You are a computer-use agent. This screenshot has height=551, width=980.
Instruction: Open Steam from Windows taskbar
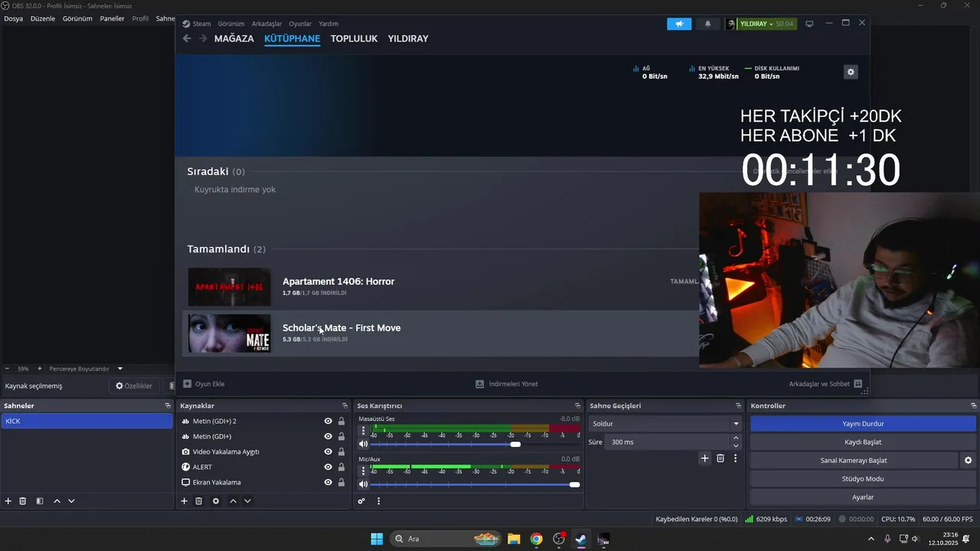581,539
